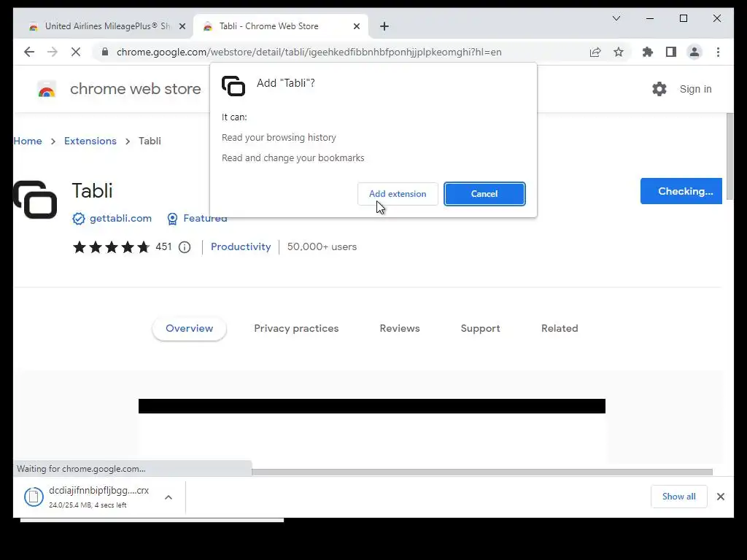747x560 pixels.
Task: Click the browser back arrow
Action: click(x=29, y=52)
